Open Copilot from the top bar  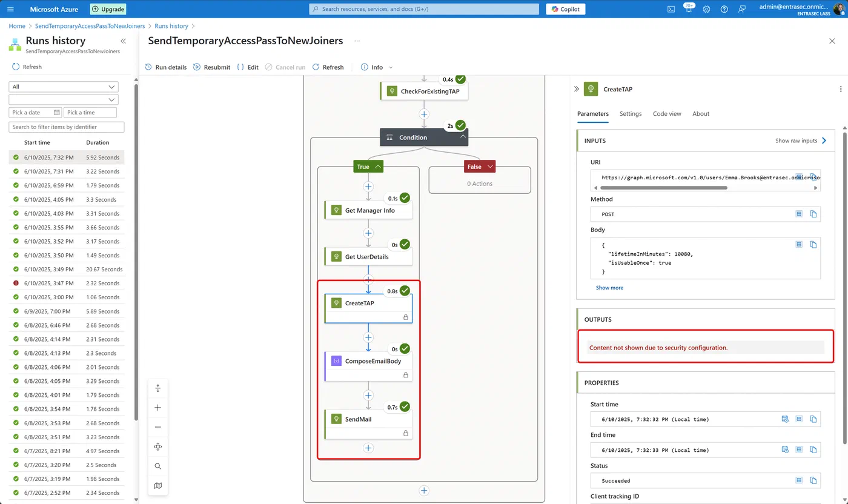click(565, 9)
